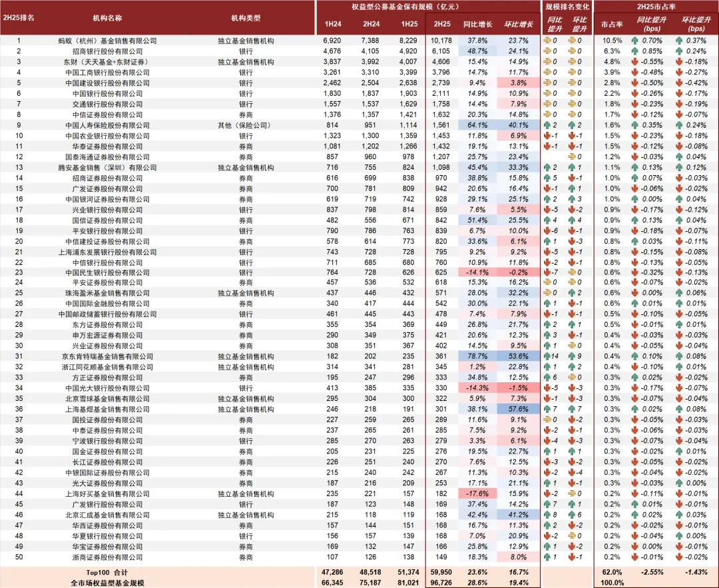The height and width of the screenshot is (588, 719).
Task: Click the 10,178 value cell
Action: coord(441,41)
